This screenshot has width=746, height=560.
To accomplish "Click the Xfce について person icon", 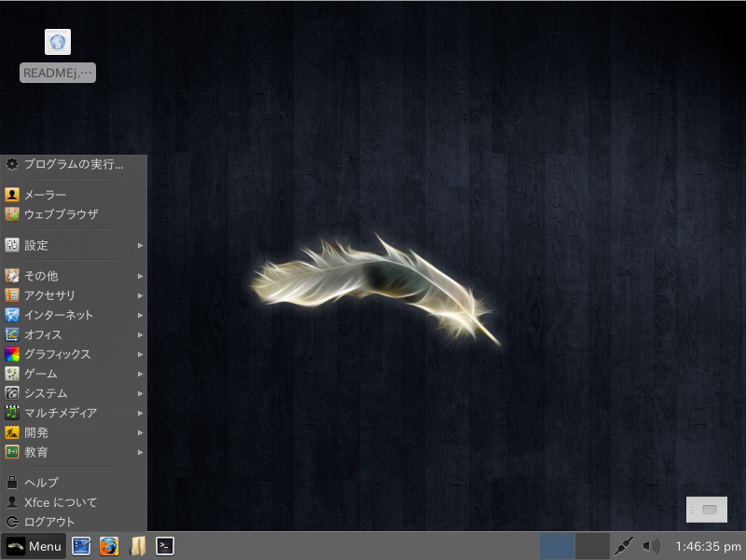I will (12, 502).
